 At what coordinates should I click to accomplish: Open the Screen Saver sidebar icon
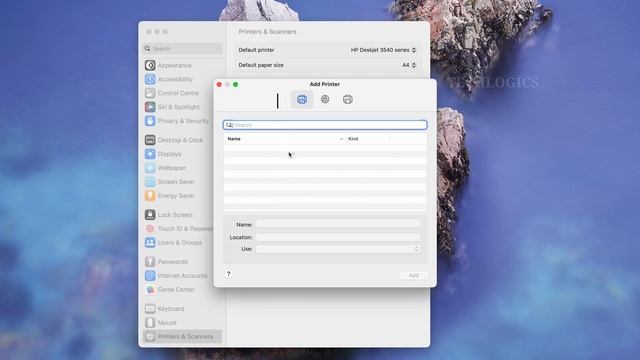(x=150, y=182)
